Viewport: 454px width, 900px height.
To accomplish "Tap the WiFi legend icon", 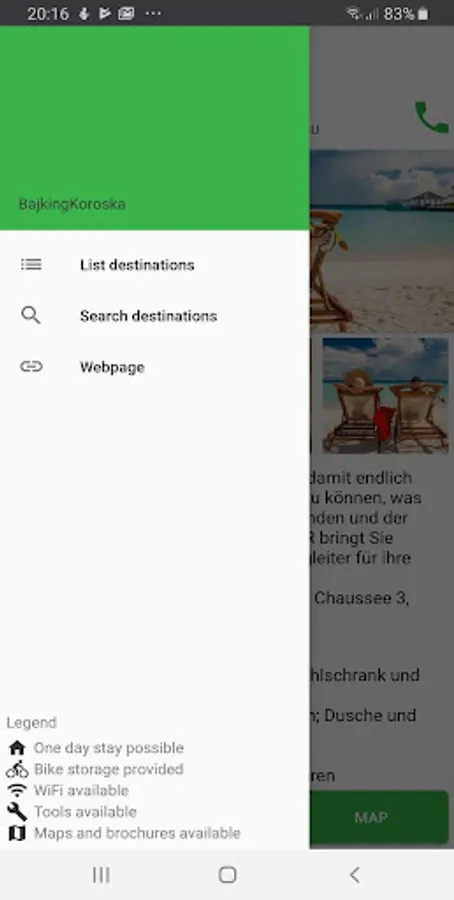I will (17, 790).
